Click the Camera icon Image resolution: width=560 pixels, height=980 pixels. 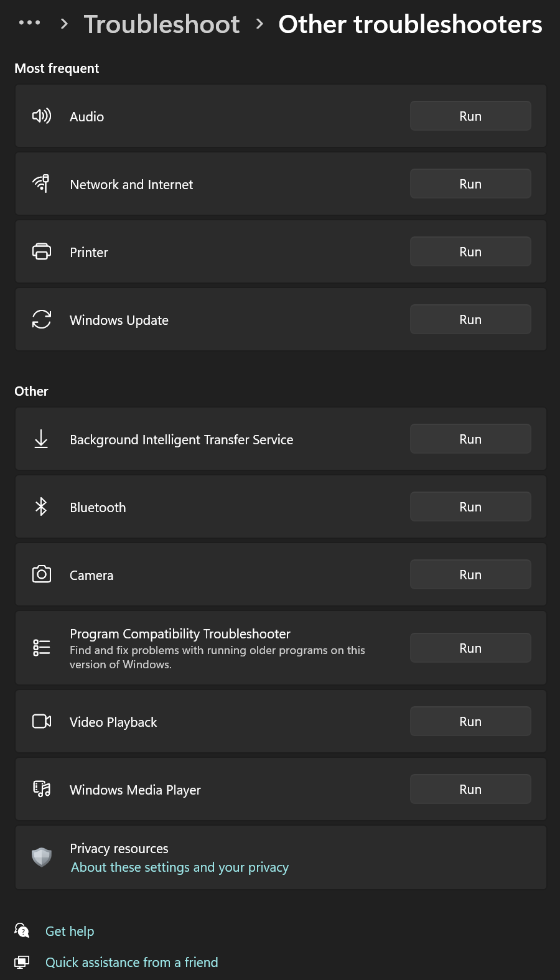(42, 574)
